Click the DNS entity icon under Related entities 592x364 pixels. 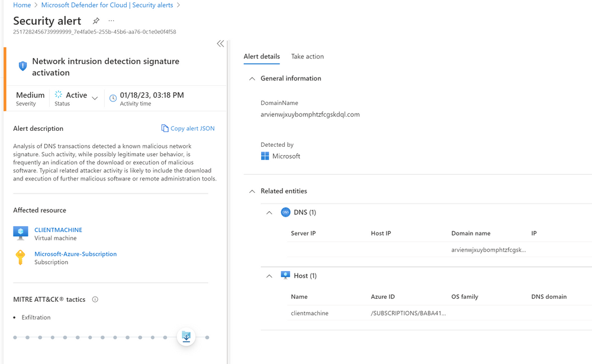[286, 212]
